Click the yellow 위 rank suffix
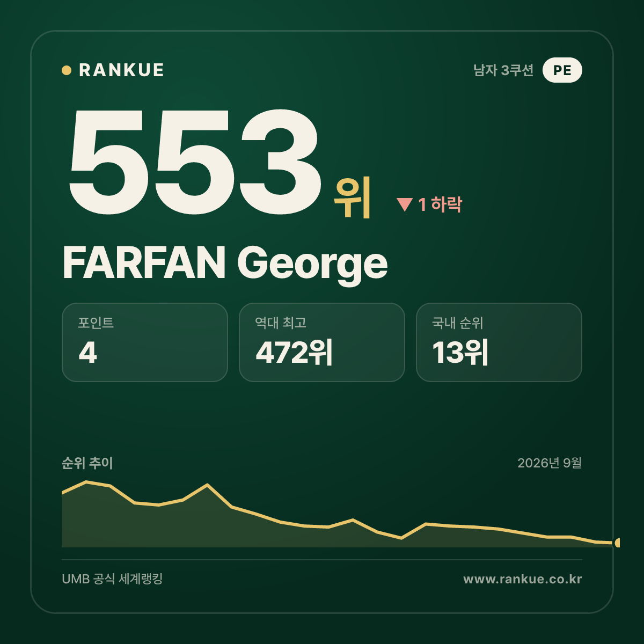 point(353,197)
